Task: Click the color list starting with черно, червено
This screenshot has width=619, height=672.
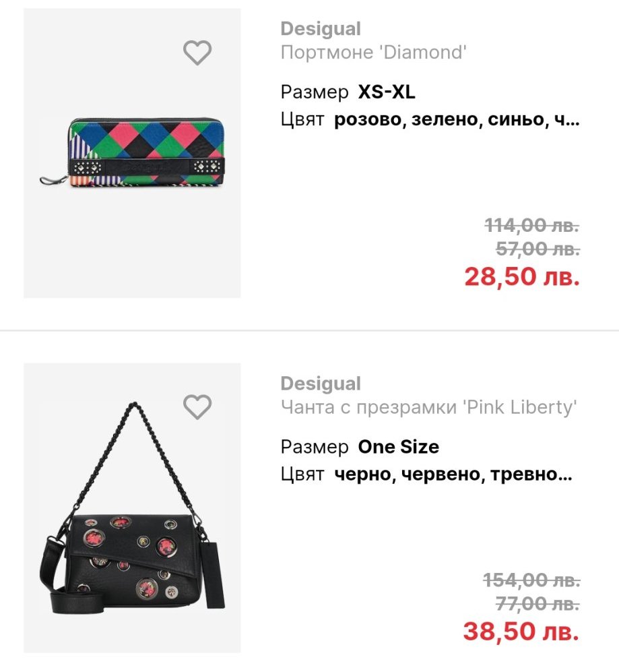Action: point(453,475)
